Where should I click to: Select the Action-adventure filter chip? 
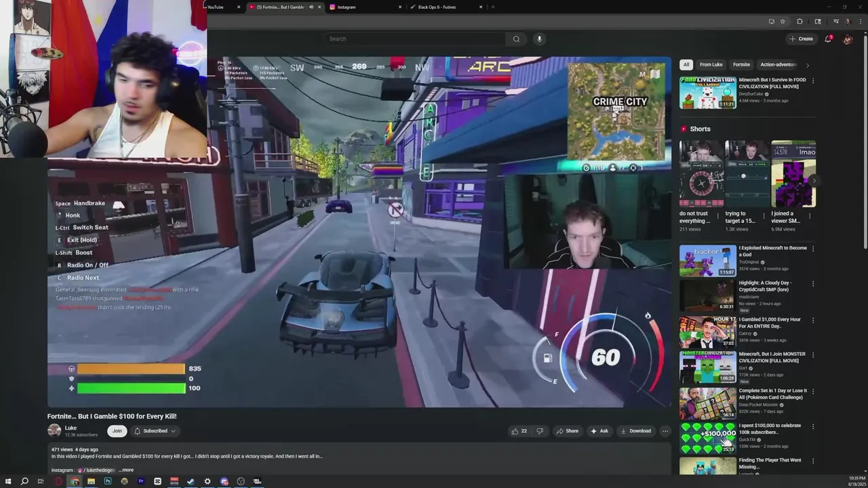coord(778,65)
